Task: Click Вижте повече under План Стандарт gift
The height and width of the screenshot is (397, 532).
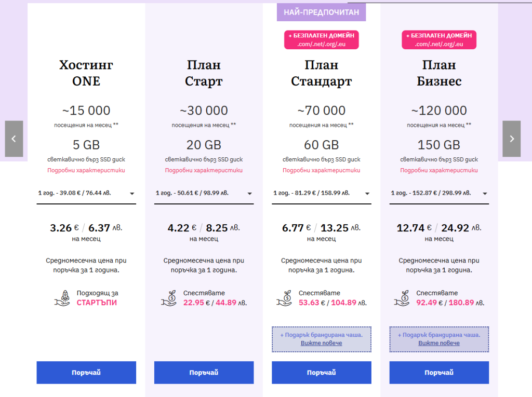Action: click(321, 344)
